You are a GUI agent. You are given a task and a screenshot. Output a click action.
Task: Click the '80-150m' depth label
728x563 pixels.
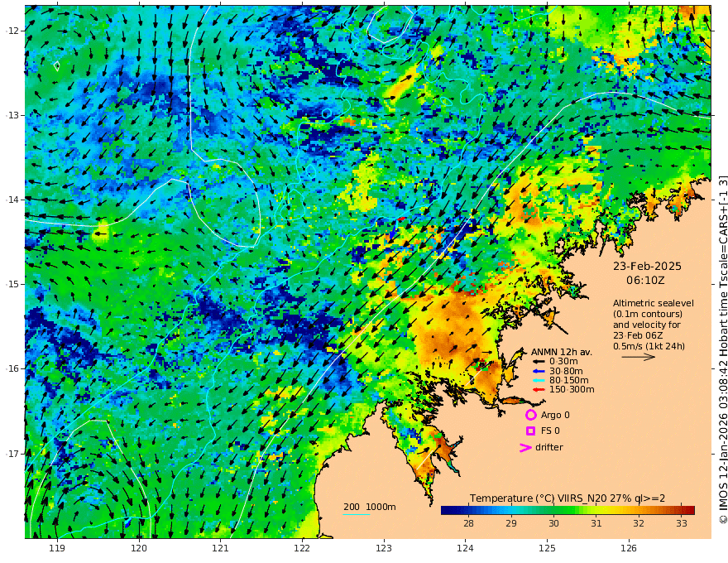pos(569,381)
